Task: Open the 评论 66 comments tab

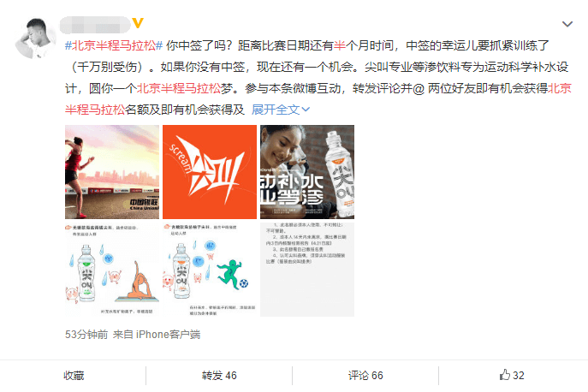Action: [x=365, y=376]
